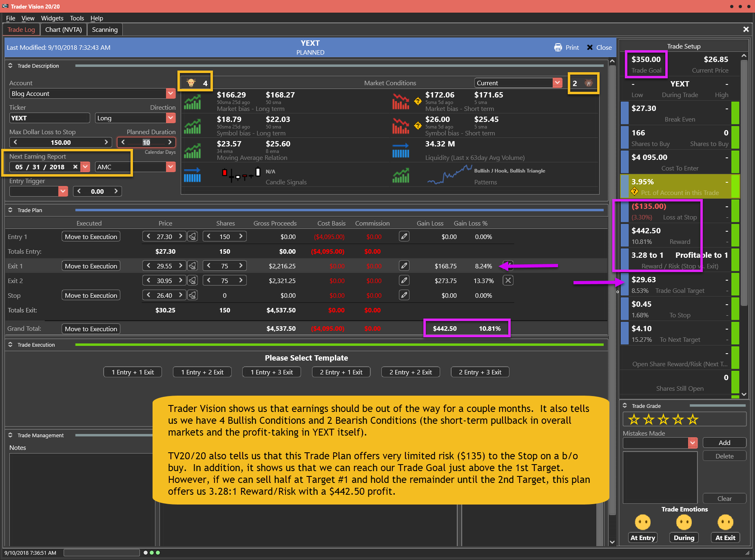Click the Trade Setup panel scrollbar
This screenshot has width=755, height=560.
tap(744, 183)
